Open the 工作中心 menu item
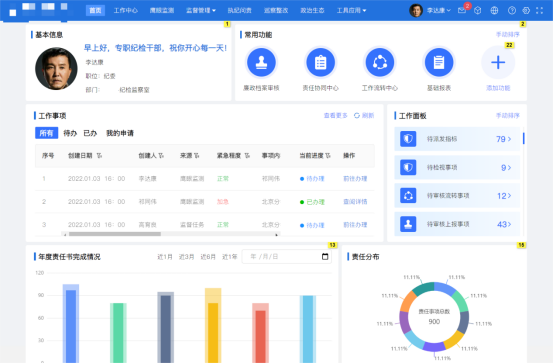The height and width of the screenshot is (363, 553). coord(126,11)
